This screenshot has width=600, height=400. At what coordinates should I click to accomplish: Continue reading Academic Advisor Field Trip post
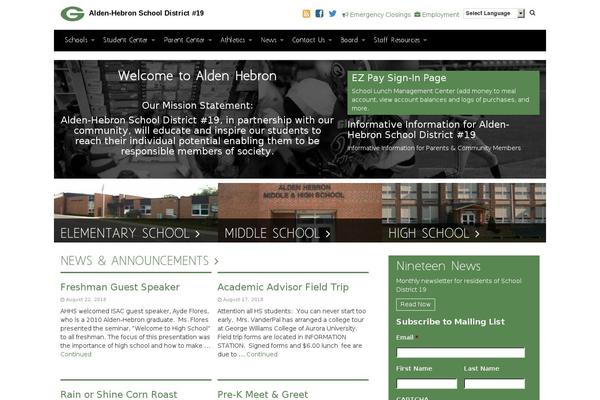coord(262,354)
